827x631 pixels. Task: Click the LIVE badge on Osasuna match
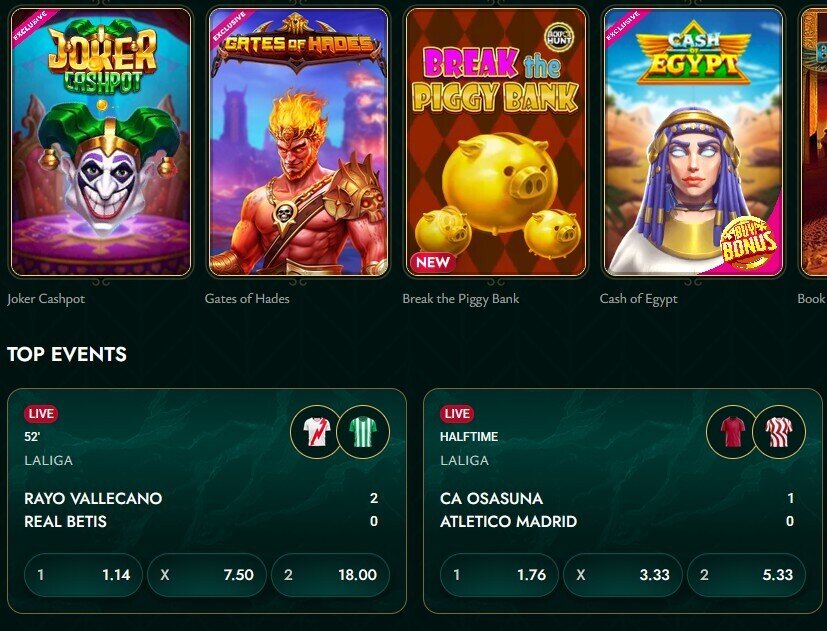pos(457,414)
